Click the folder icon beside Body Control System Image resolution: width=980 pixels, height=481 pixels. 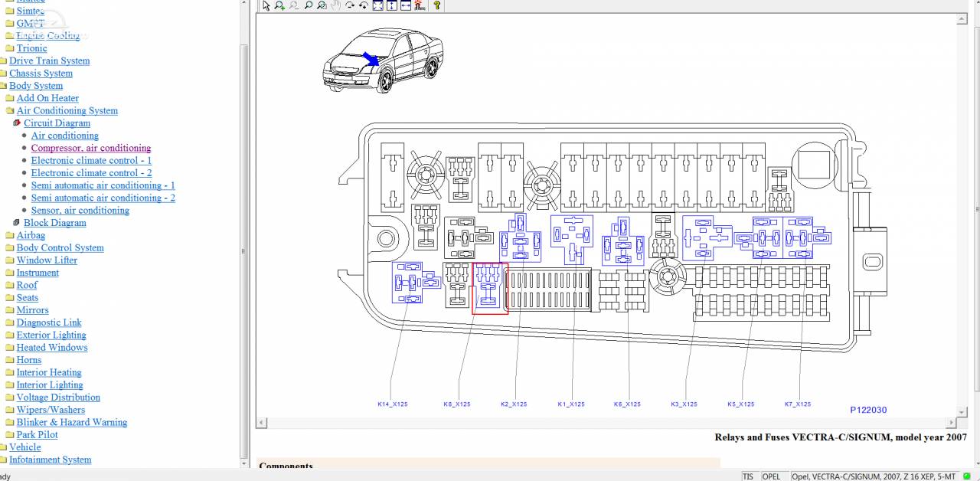tap(10, 248)
